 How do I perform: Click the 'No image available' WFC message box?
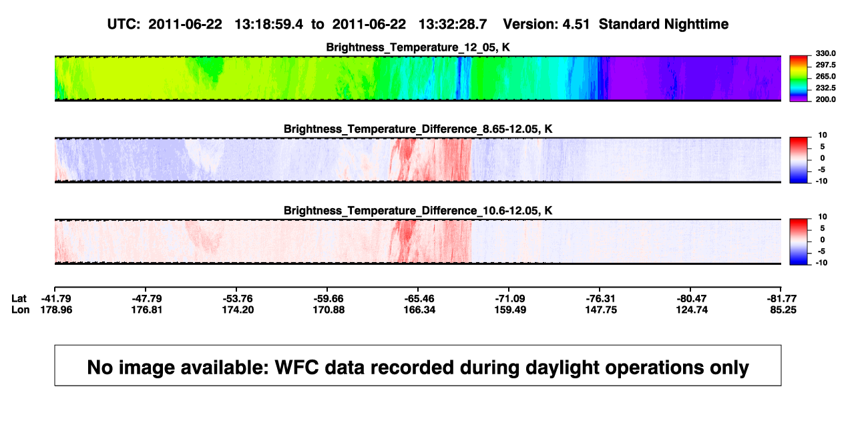[x=418, y=365]
